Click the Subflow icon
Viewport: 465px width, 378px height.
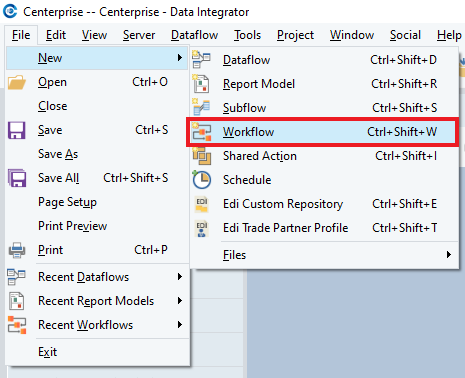point(201,107)
